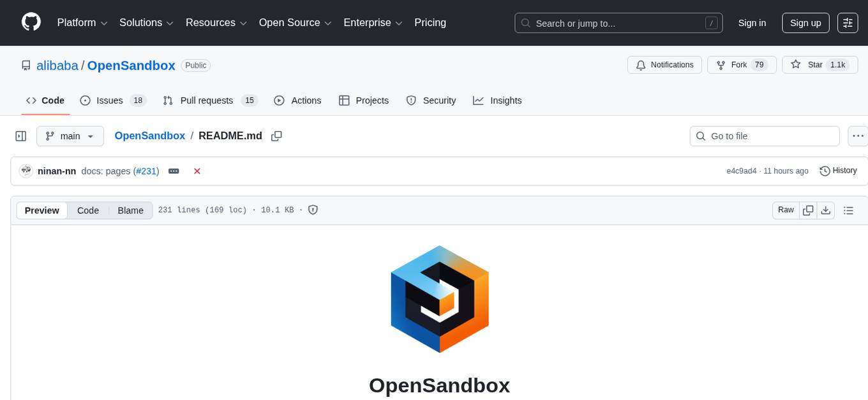Switch to the Code view tab
The image size is (868, 400).
(x=87, y=210)
